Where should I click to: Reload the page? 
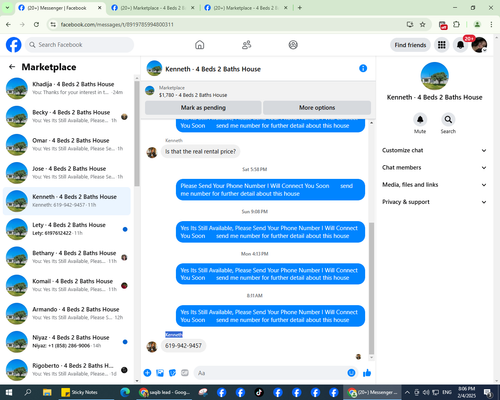coord(36,24)
